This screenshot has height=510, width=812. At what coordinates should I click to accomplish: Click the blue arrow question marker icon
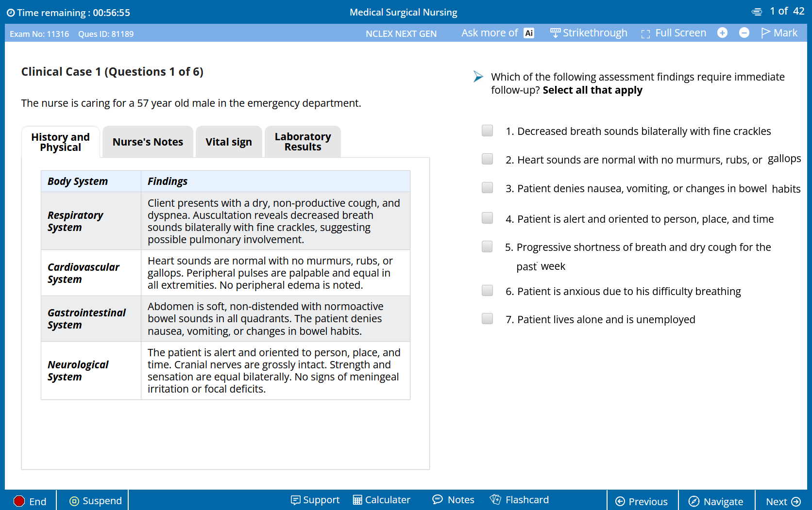click(x=478, y=76)
